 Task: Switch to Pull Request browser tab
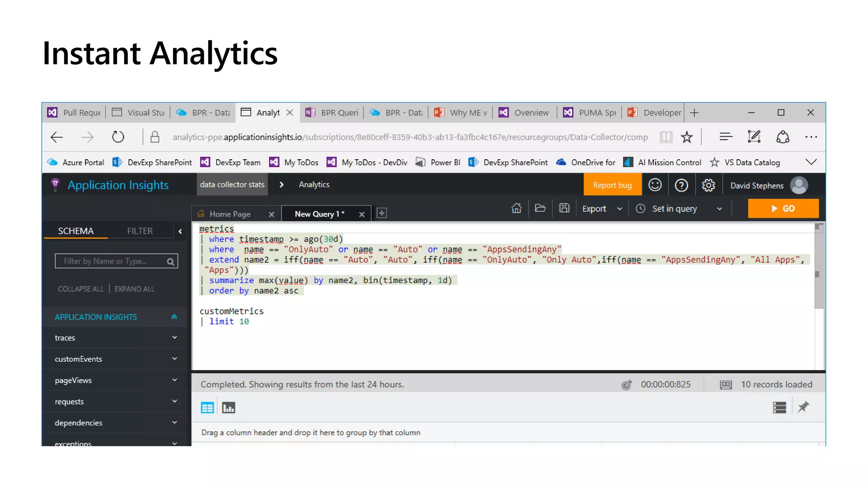coord(74,113)
